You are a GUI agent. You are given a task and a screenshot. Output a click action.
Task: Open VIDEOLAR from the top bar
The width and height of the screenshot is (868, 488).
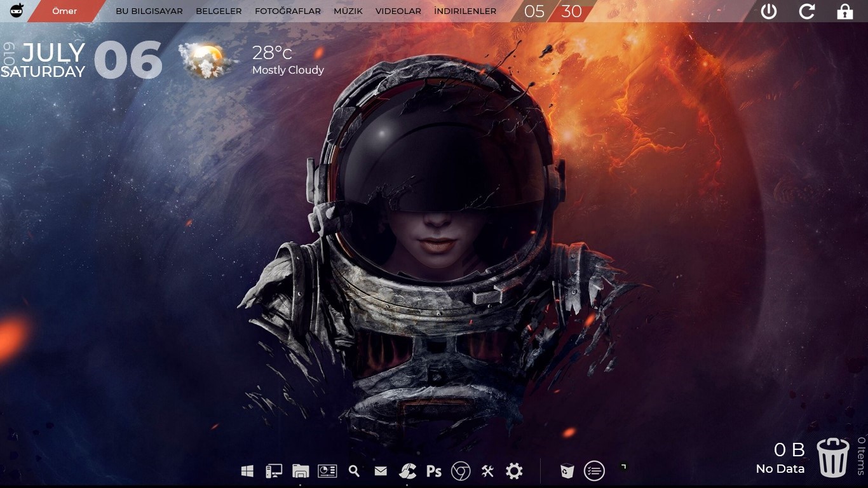click(398, 11)
